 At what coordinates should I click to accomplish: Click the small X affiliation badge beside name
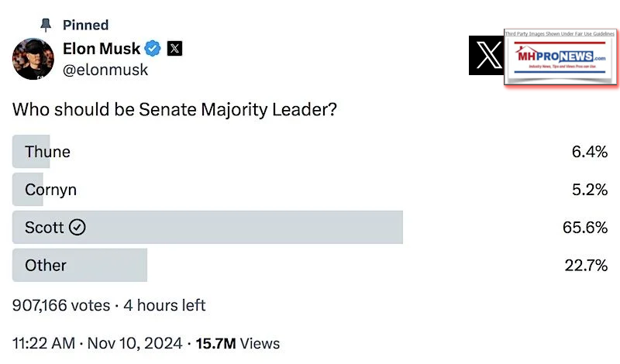[x=175, y=49]
